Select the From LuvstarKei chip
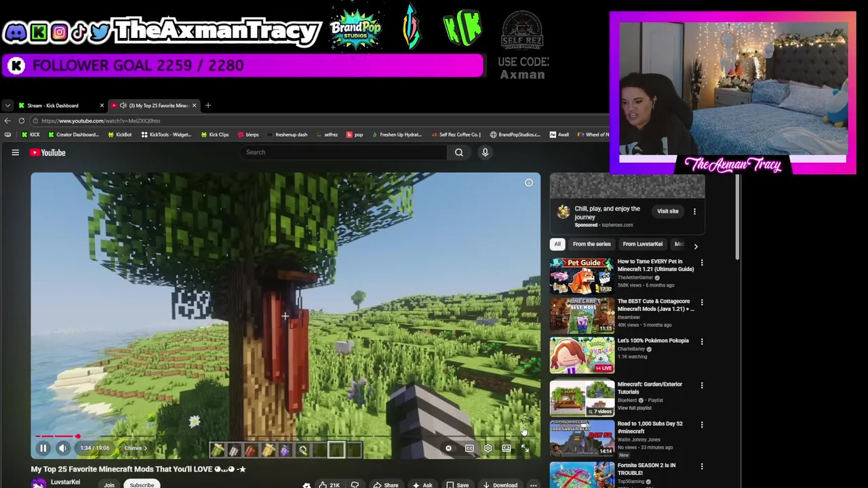The height and width of the screenshot is (488, 868). click(x=642, y=244)
